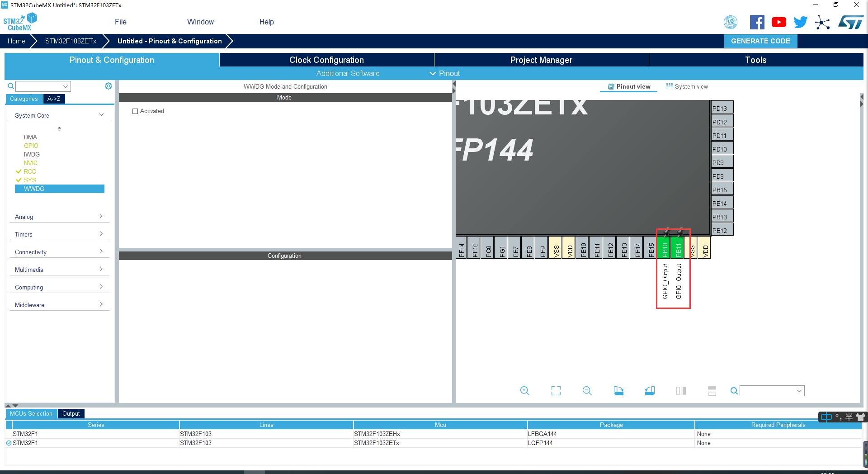Open the Twitter bird icon
This screenshot has width=868, height=474.
coord(800,22)
